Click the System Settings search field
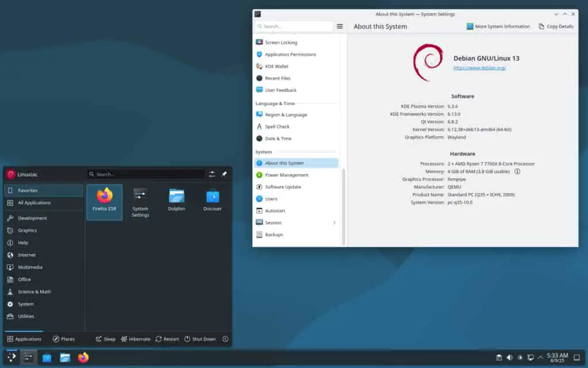The width and height of the screenshot is (588, 368). tap(294, 26)
